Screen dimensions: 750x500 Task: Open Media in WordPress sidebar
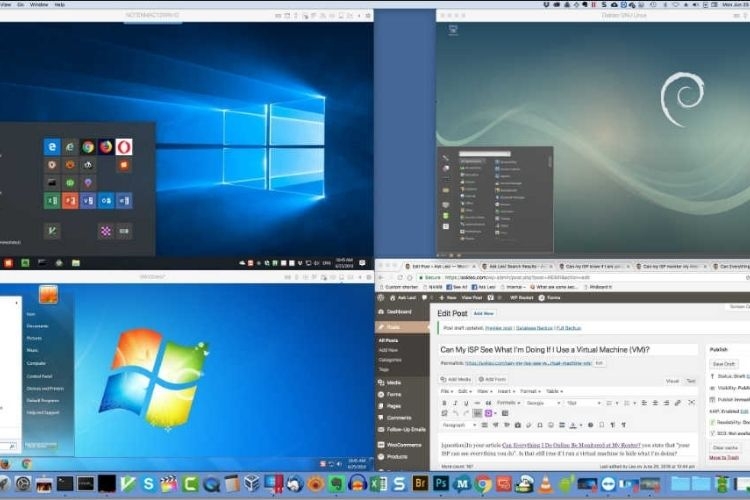pyautogui.click(x=394, y=383)
